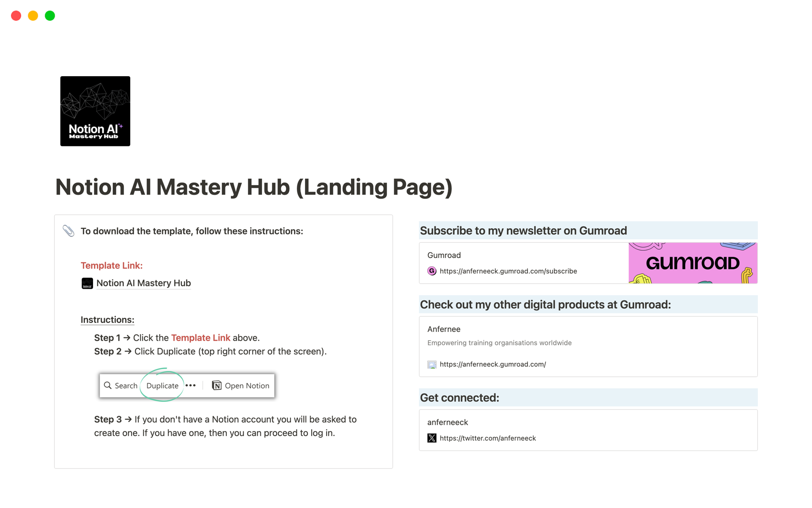Click the green maximize window button
This screenshot has height=508, width=812.
tap(50, 16)
